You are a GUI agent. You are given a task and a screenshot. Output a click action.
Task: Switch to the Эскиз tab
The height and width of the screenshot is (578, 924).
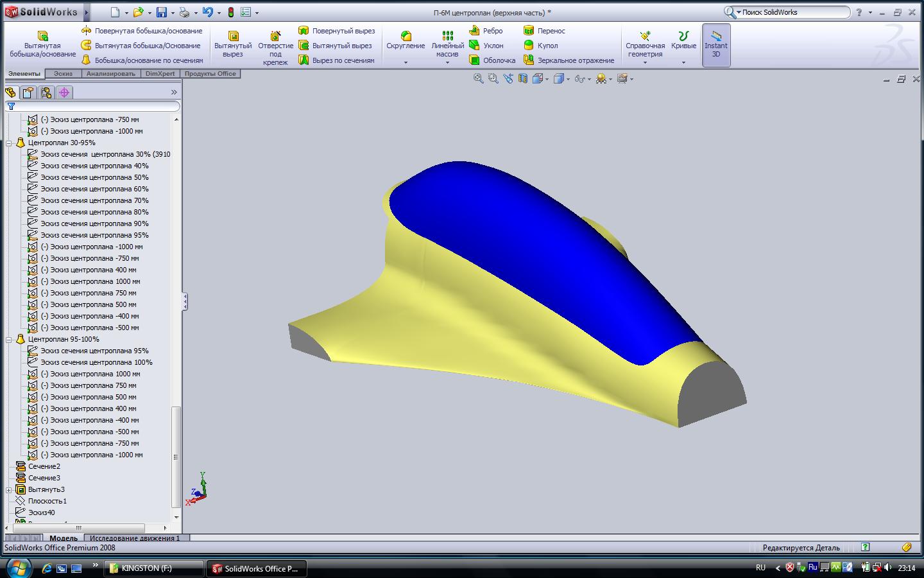pyautogui.click(x=63, y=74)
